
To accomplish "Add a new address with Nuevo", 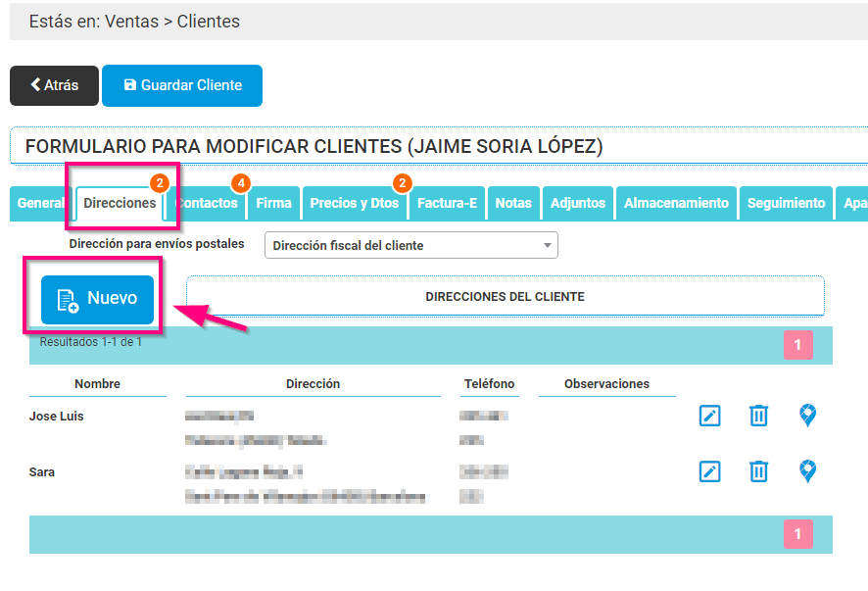I will (x=97, y=298).
